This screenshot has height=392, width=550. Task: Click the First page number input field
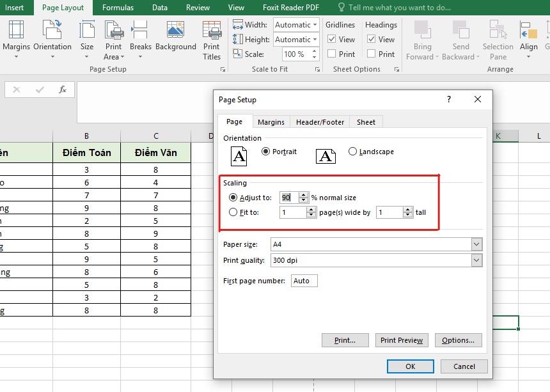[304, 280]
